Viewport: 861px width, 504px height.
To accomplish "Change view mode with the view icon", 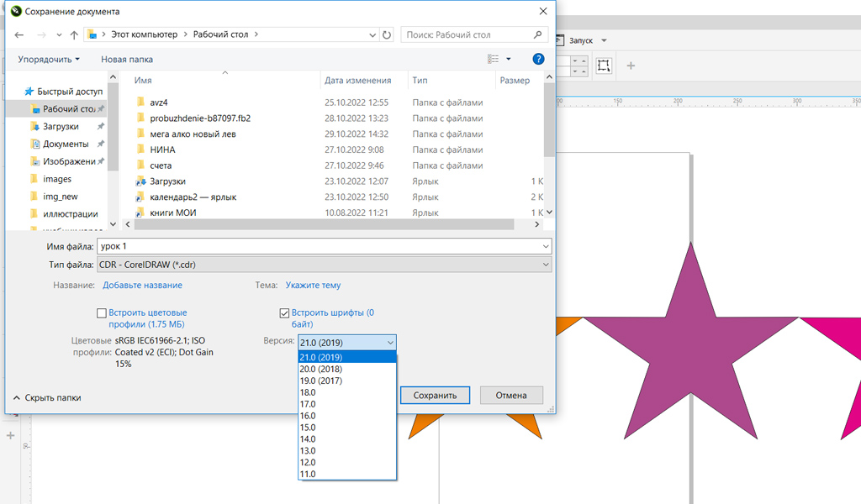I will tap(494, 59).
